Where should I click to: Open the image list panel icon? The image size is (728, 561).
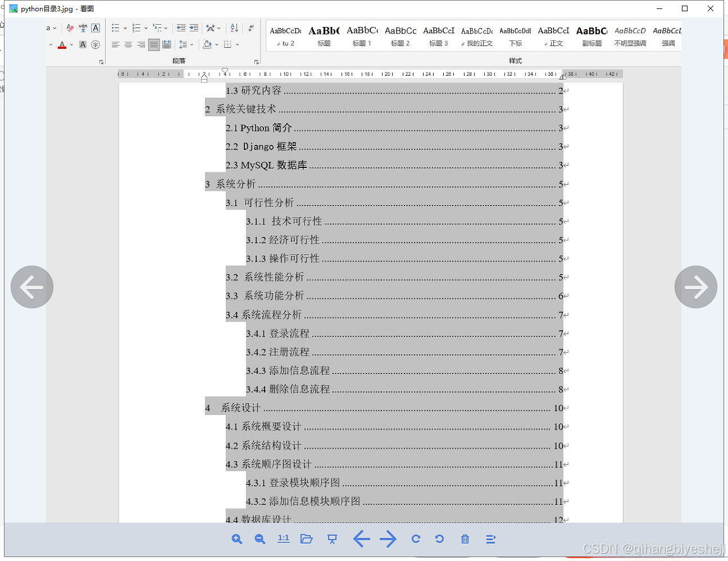click(x=490, y=539)
